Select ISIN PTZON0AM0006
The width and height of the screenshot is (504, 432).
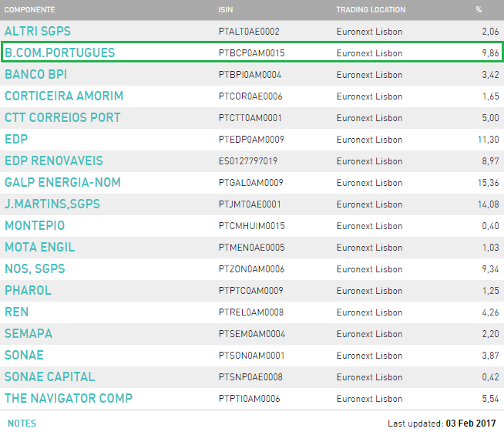[252, 269]
